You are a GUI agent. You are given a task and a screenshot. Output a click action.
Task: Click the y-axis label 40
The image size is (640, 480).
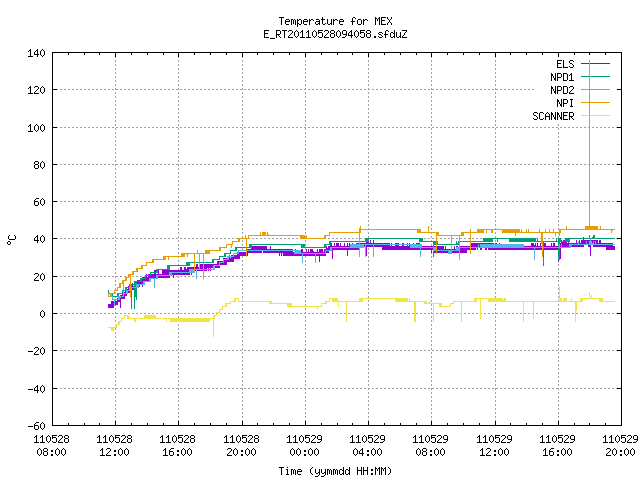click(x=40, y=239)
